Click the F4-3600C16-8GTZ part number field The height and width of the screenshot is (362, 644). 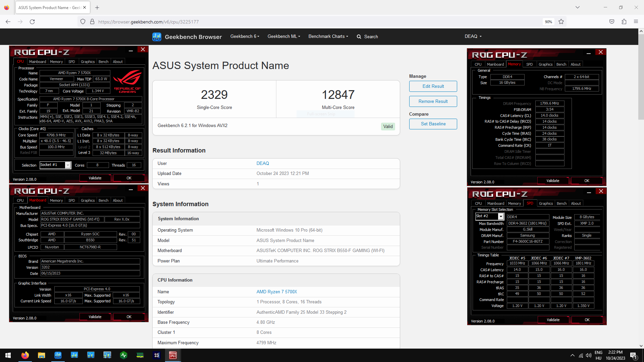tap(528, 242)
